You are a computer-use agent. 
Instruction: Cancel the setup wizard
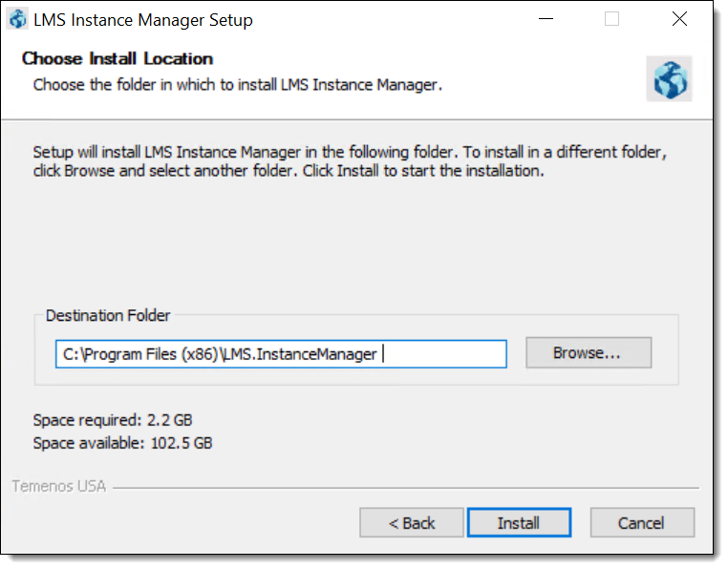tap(642, 522)
